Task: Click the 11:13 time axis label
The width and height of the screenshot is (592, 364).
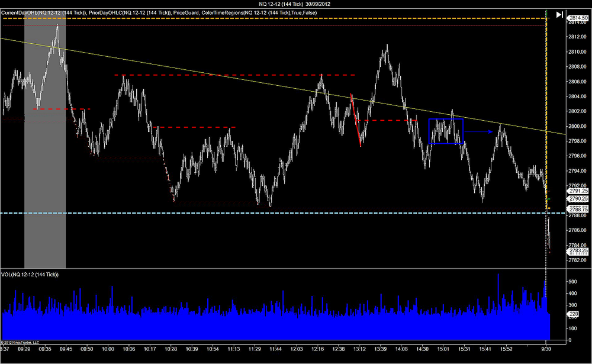Action: tap(234, 349)
